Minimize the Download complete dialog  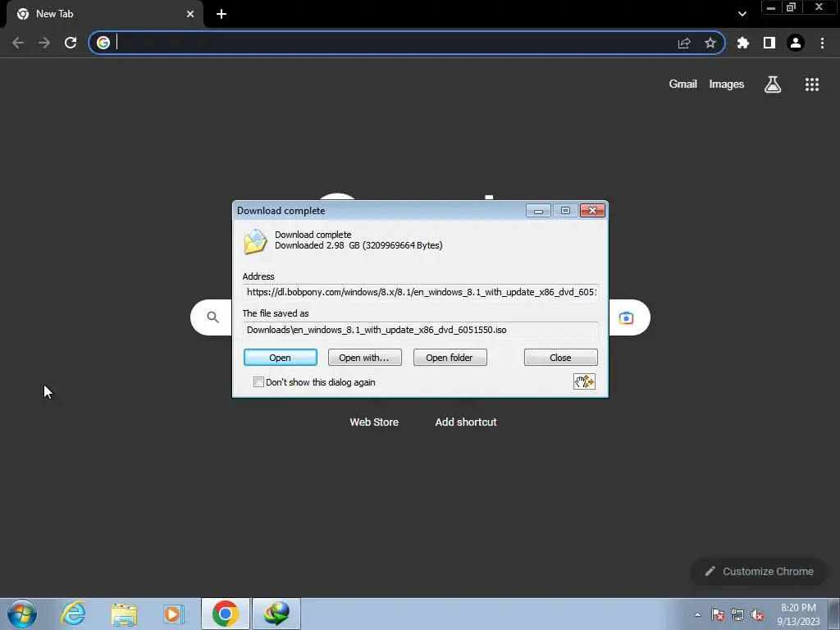point(538,211)
